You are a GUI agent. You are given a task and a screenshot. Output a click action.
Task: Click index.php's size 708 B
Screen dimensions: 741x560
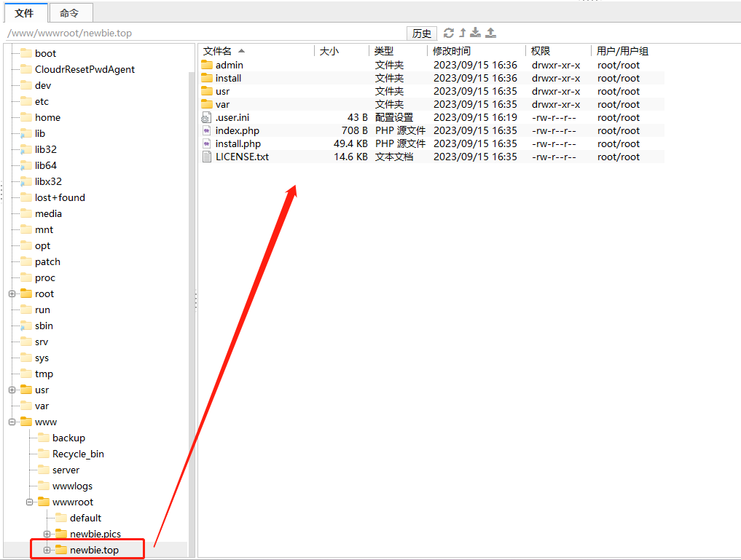354,131
